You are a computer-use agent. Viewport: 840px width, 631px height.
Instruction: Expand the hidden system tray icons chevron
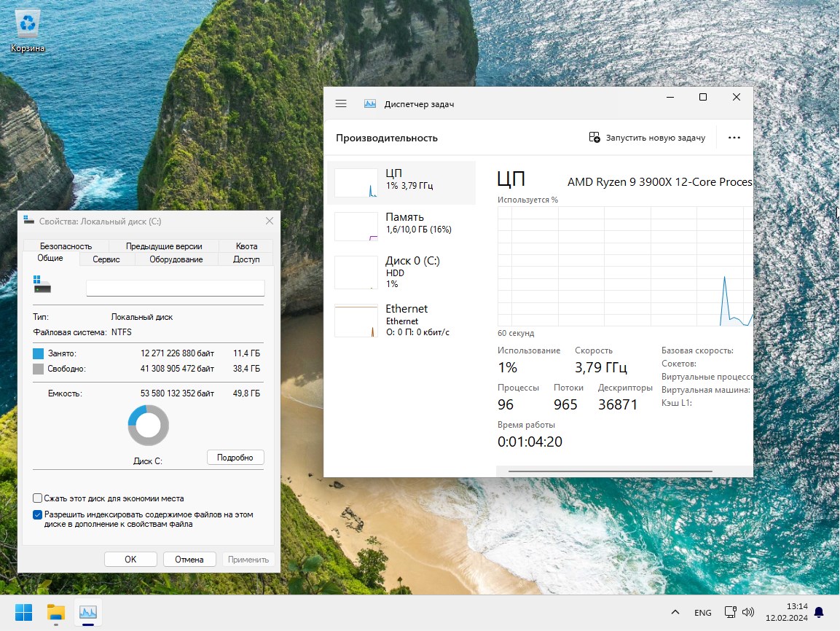675,612
